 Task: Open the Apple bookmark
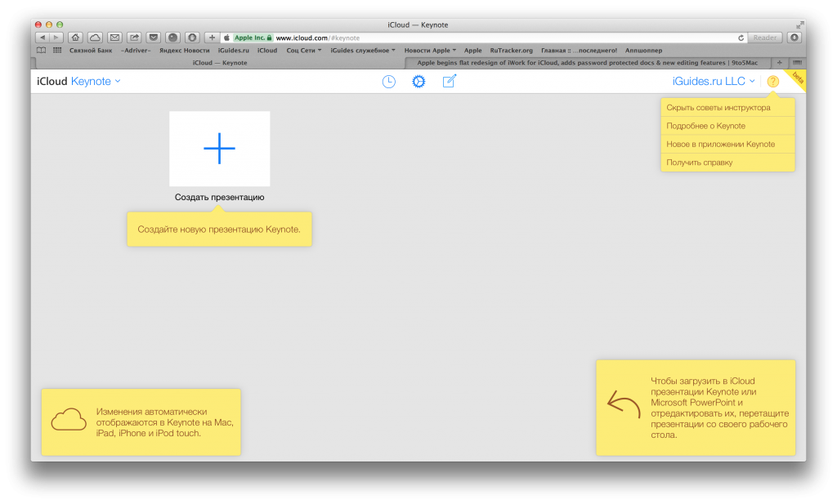(472, 50)
